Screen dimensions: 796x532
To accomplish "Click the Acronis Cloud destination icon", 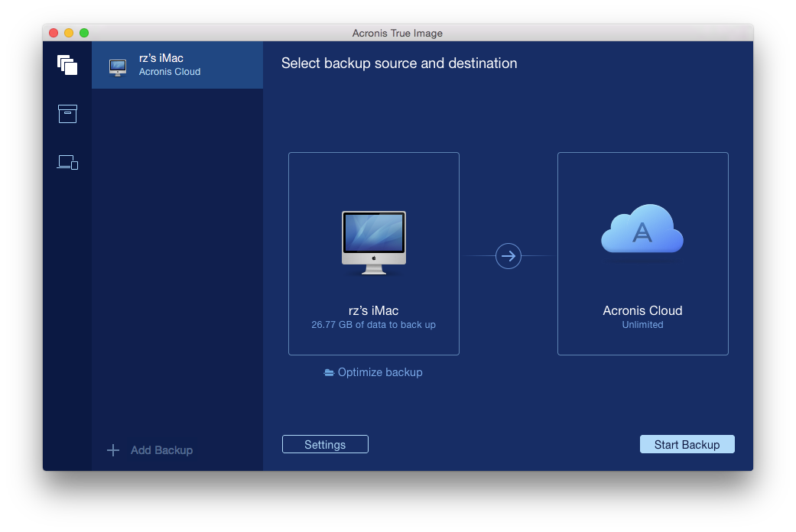I will coord(642,230).
